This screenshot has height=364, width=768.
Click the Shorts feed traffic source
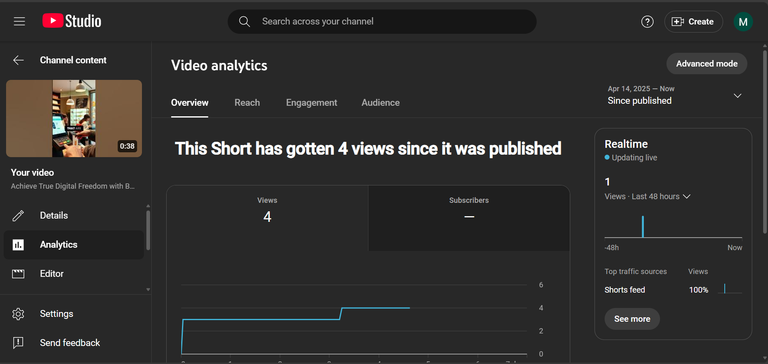pos(624,290)
